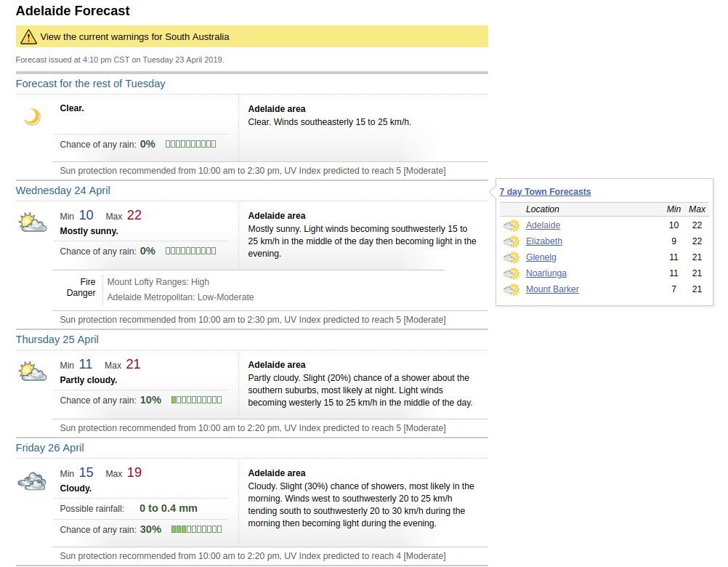This screenshot has height=567, width=728.
Task: Open the Mount Barker town forecast link
Action: pyautogui.click(x=552, y=289)
